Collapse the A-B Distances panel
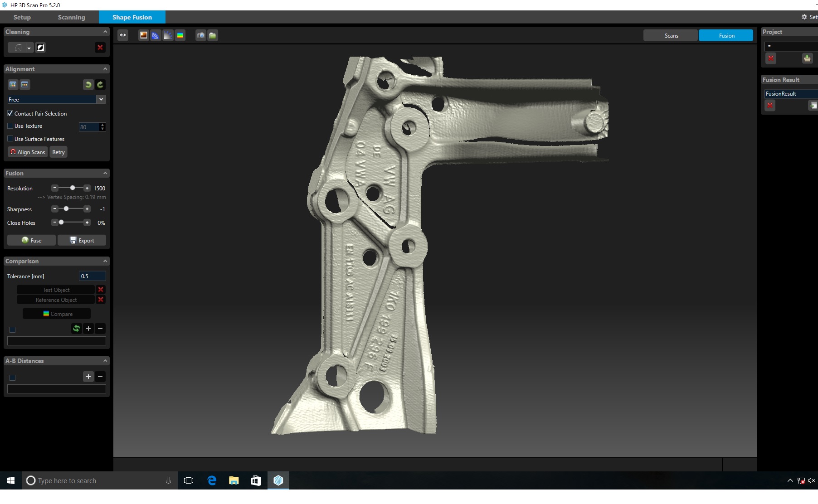 105,361
